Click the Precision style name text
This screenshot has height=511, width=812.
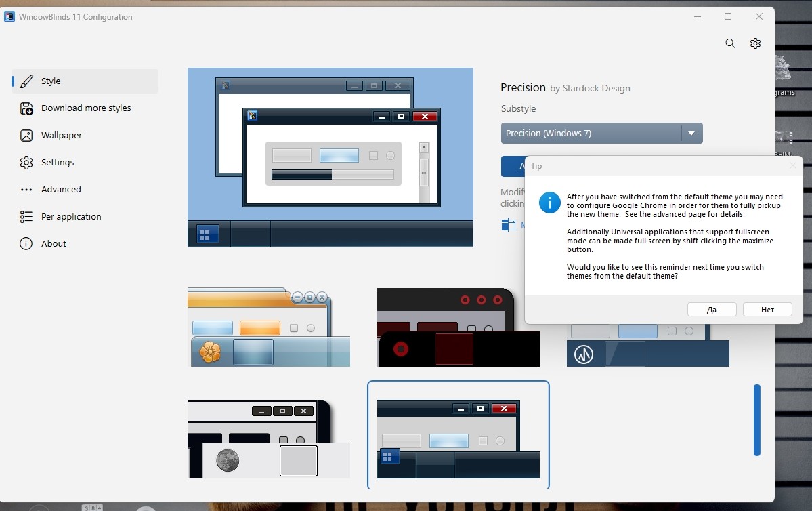[523, 87]
